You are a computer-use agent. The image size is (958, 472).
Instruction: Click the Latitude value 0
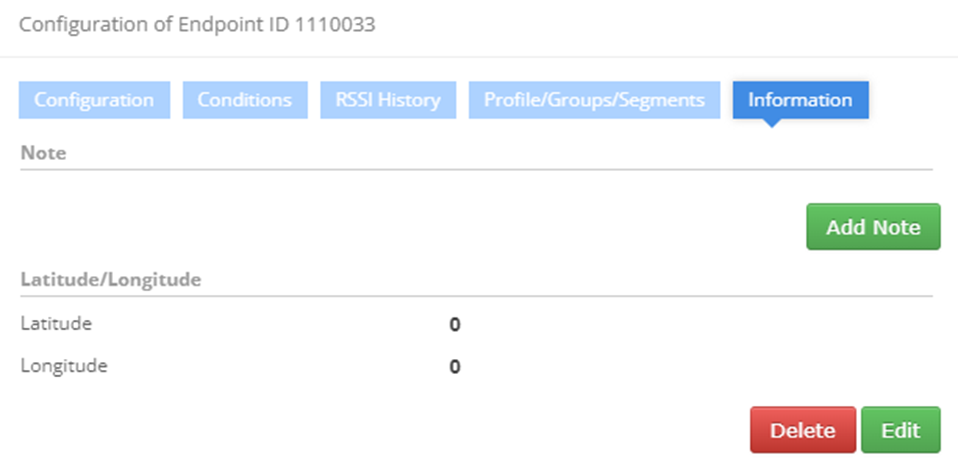click(454, 324)
